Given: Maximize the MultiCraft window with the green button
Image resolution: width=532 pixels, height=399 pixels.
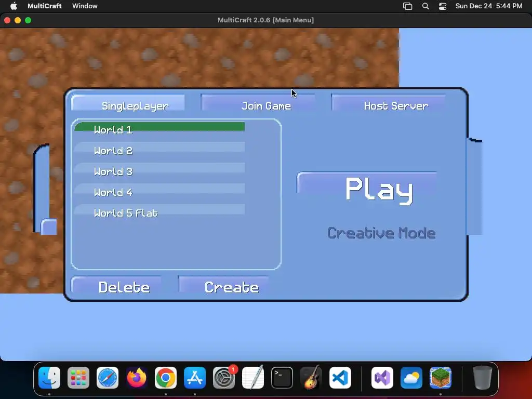Looking at the screenshot, I should [28, 20].
